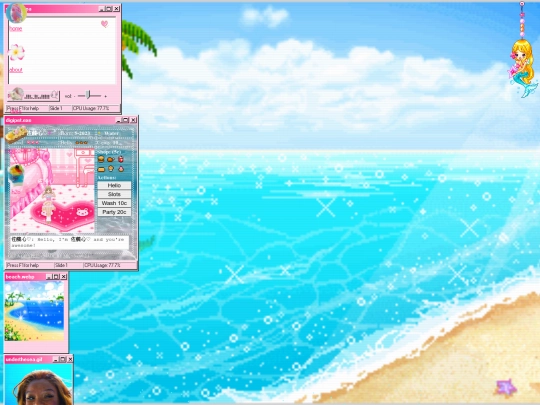Click the bear face on the heart rug
The image size is (540, 405).
[x=82, y=212]
